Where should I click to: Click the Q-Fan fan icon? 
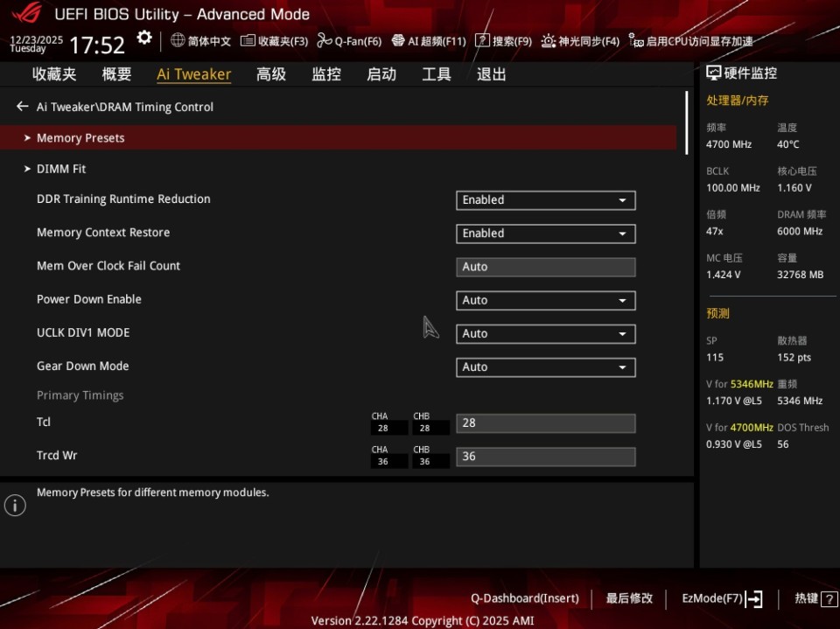click(x=324, y=41)
